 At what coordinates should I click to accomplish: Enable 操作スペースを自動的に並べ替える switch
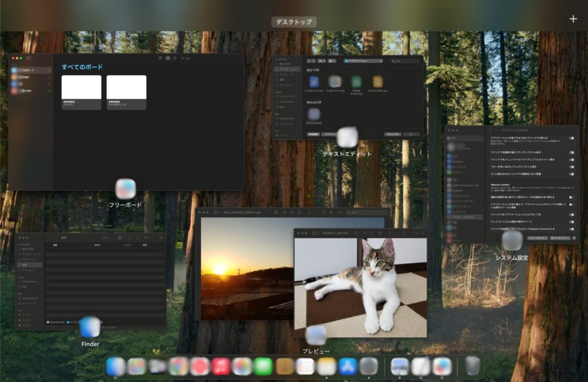pyautogui.click(x=571, y=197)
